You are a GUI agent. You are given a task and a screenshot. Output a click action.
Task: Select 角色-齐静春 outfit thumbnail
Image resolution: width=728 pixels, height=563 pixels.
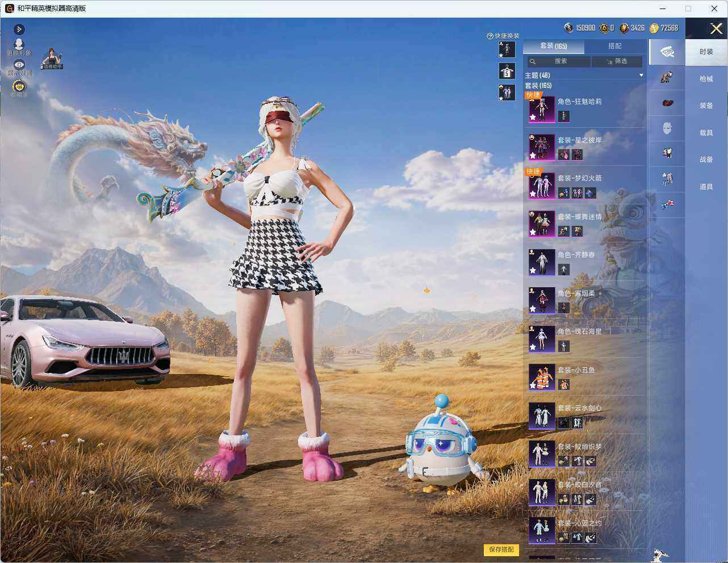[542, 262]
